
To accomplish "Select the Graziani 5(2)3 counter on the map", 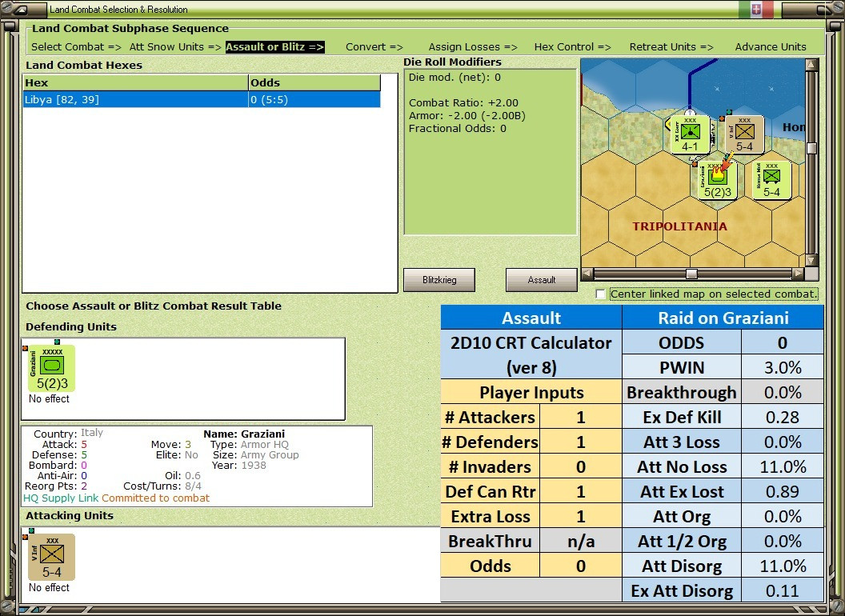I will [717, 181].
